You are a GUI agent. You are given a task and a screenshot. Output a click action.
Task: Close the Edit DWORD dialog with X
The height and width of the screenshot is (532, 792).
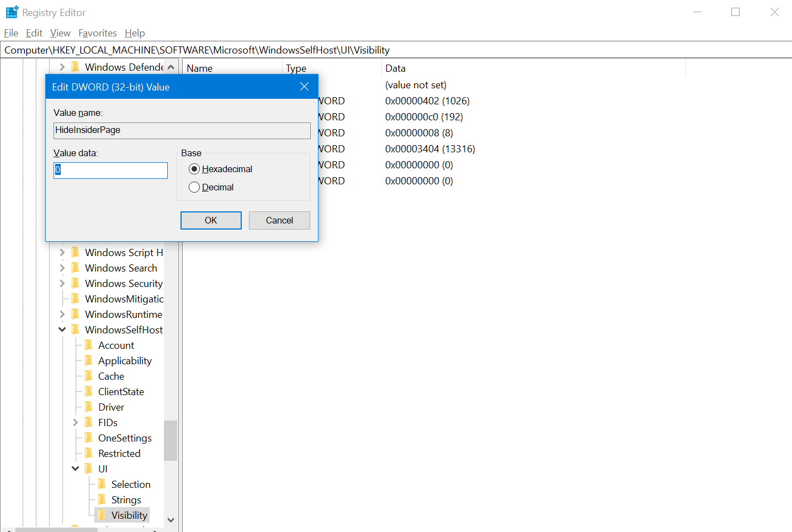coord(304,87)
